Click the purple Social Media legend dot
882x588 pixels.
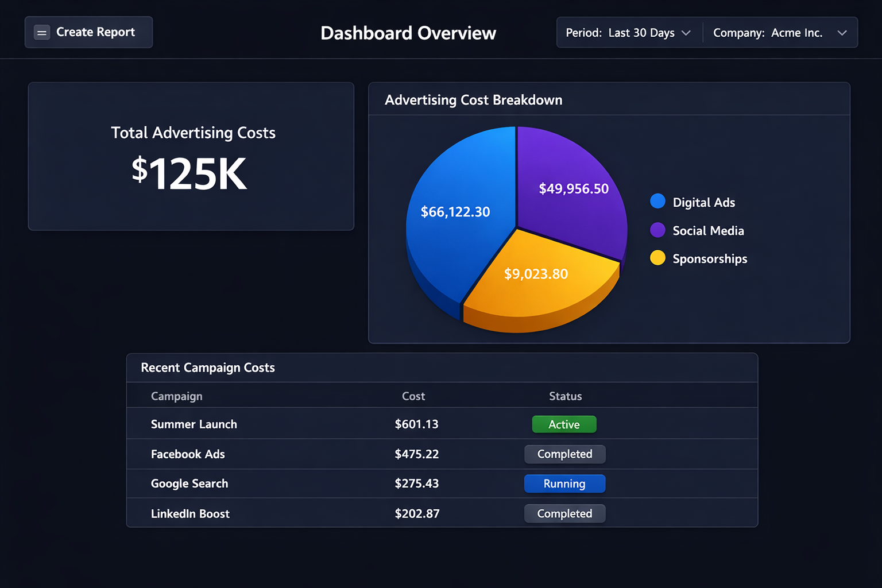[x=657, y=230]
